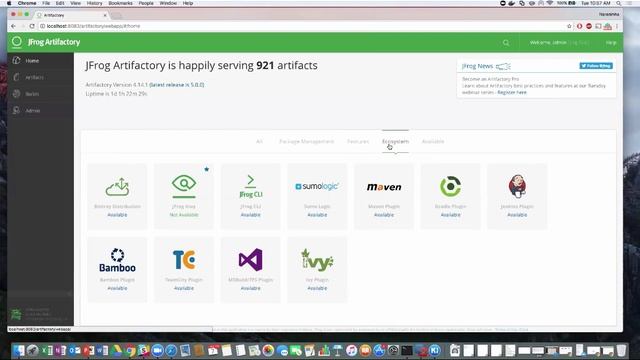Click the Not Available link under JFrog Xray
This screenshot has height=360, width=640.
click(x=184, y=215)
